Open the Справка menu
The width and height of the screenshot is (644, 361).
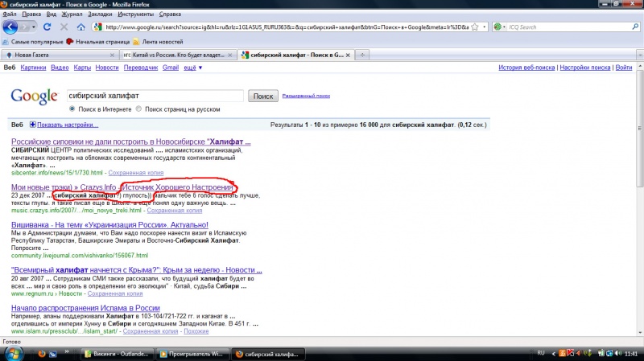pos(170,14)
